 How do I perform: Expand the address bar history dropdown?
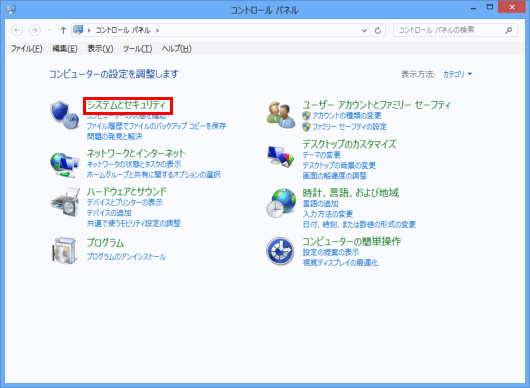coord(364,30)
